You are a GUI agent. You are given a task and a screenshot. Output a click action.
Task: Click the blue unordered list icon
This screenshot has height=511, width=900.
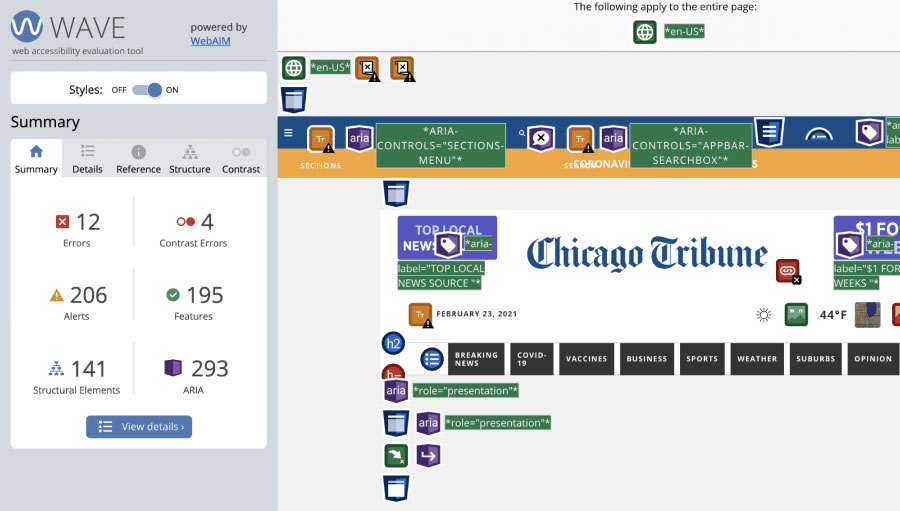[432, 359]
